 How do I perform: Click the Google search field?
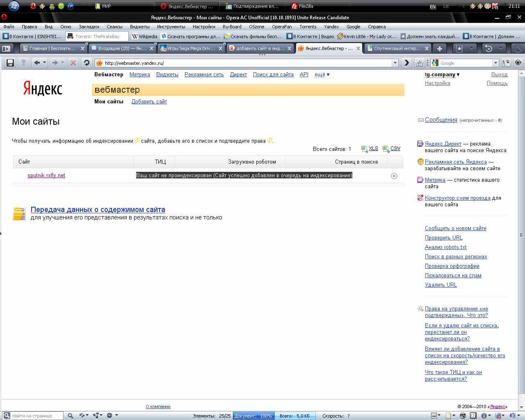click(x=465, y=63)
